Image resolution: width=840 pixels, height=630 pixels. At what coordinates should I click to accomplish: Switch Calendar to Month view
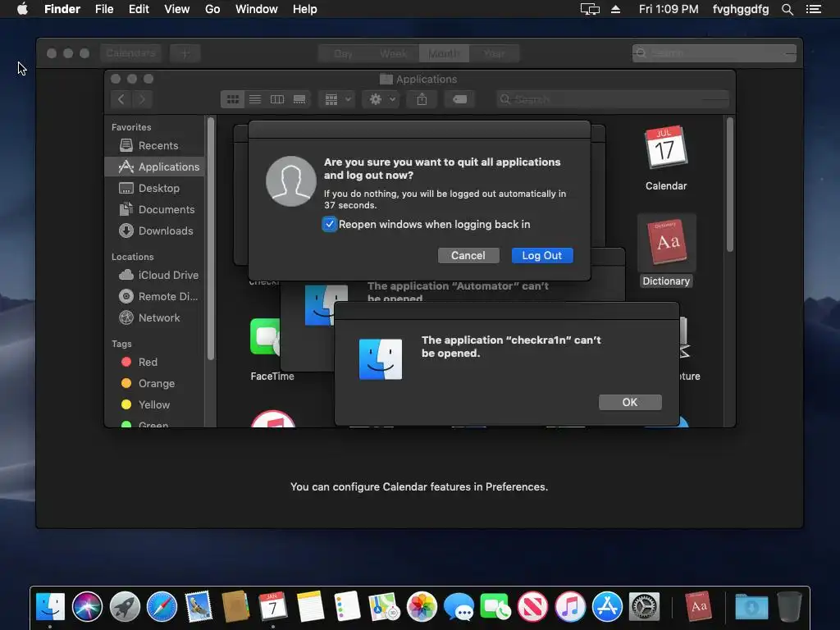tap(444, 53)
